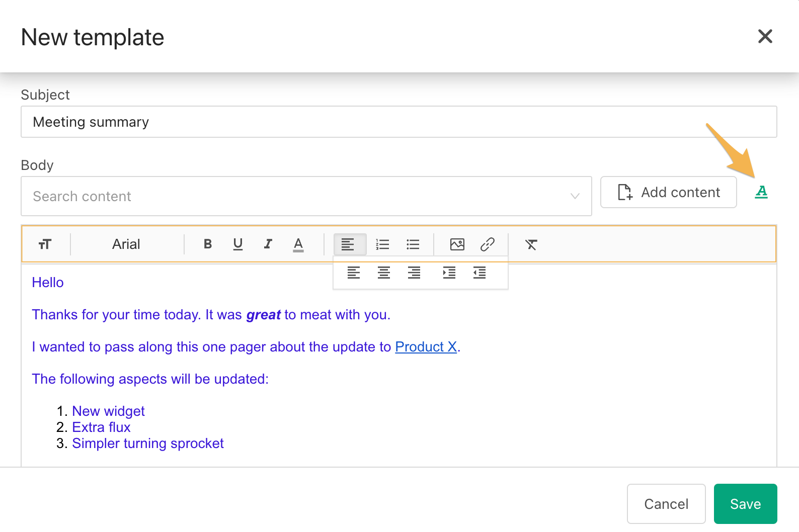
Task: Decrease indent of the text
Action: 480,273
